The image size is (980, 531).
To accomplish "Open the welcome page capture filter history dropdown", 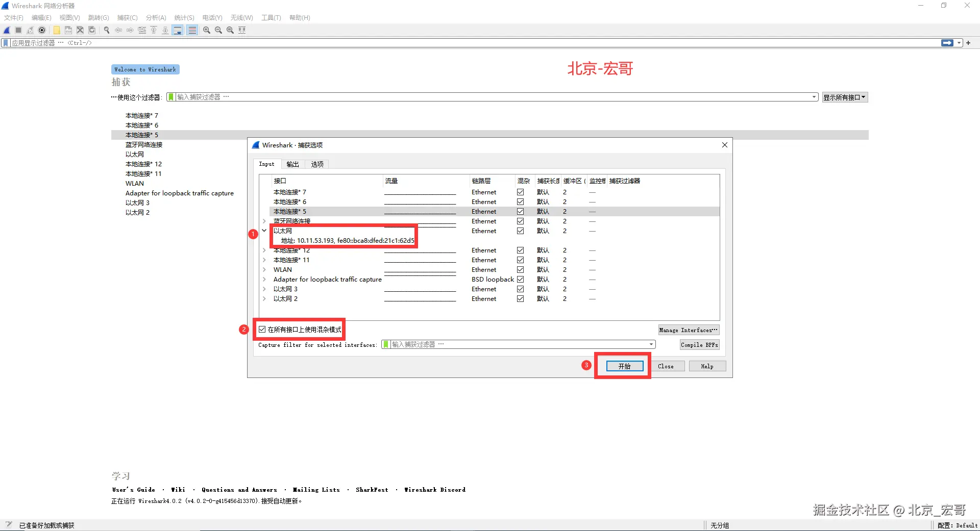I will pyautogui.click(x=814, y=97).
